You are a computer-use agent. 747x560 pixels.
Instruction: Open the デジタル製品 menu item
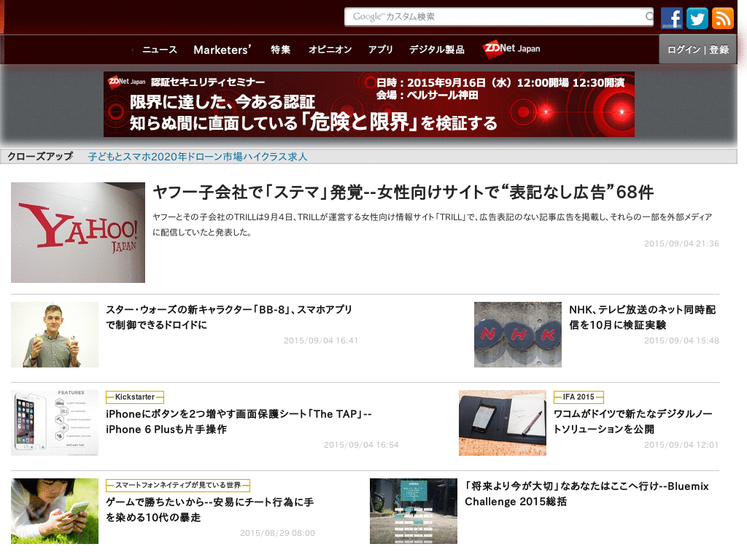coord(437,50)
